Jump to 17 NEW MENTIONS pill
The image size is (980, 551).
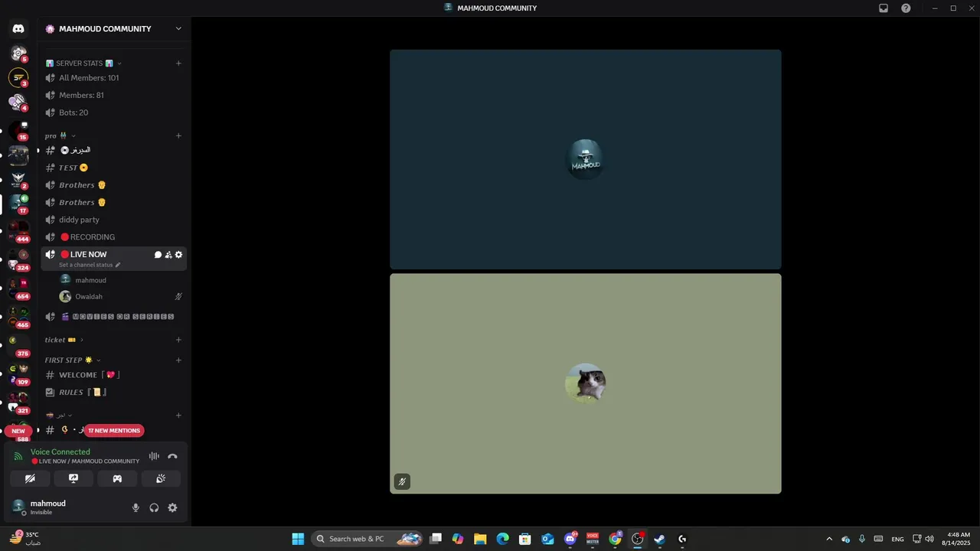114,431
